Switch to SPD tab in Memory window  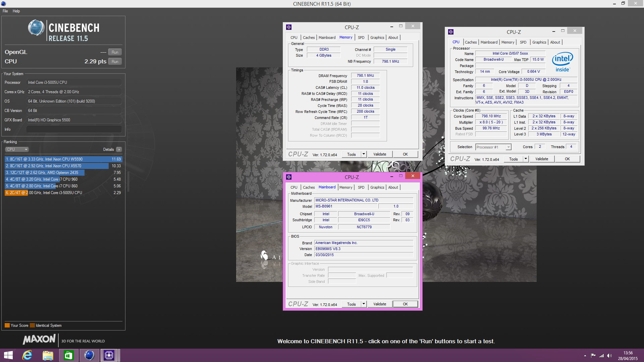click(x=361, y=38)
